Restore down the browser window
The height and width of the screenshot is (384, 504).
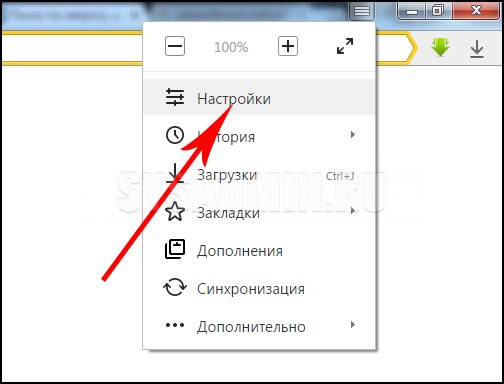point(438,11)
